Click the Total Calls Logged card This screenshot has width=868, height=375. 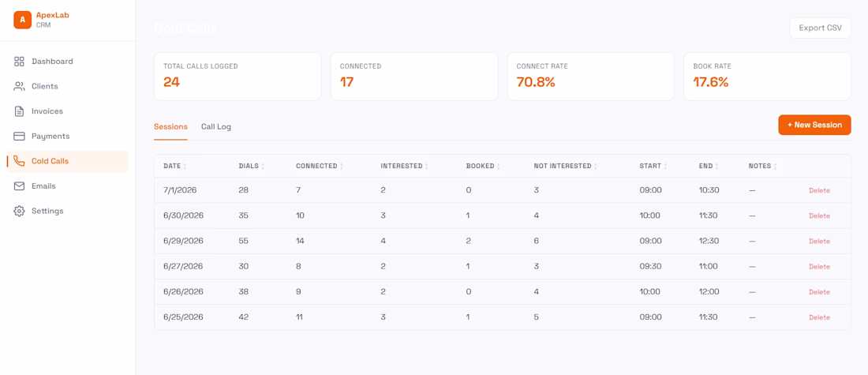coord(238,77)
